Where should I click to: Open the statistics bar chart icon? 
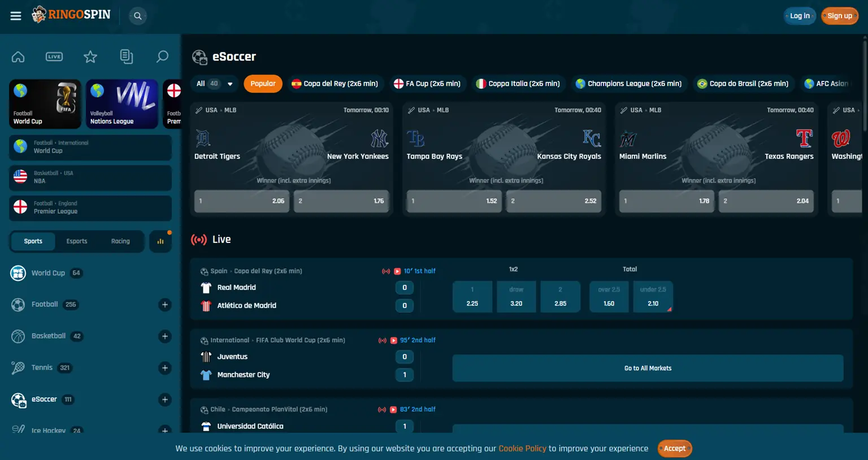pos(160,241)
